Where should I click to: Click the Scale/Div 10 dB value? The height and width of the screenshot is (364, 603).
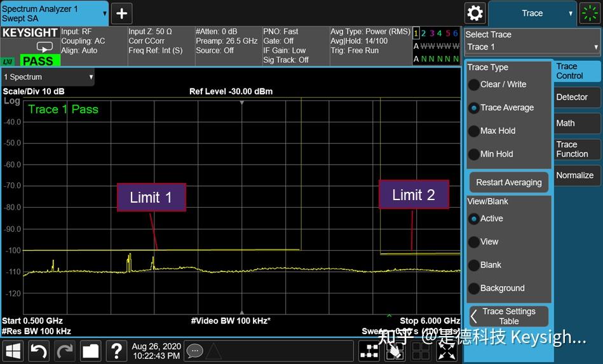coord(34,91)
